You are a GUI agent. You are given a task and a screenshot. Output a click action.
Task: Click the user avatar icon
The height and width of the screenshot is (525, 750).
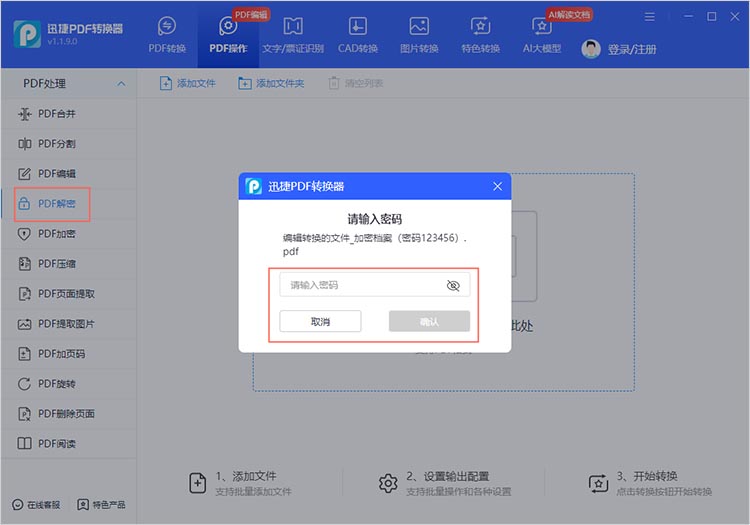[591, 49]
